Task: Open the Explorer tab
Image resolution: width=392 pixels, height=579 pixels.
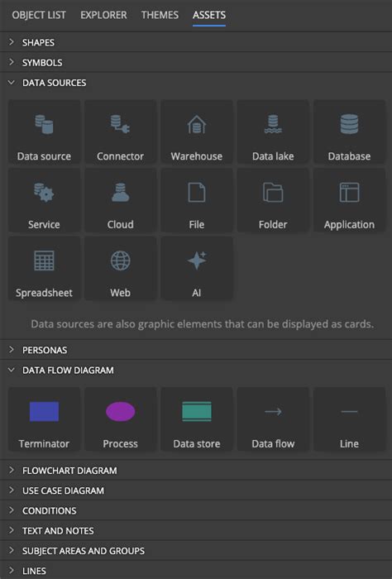Action: [103, 15]
